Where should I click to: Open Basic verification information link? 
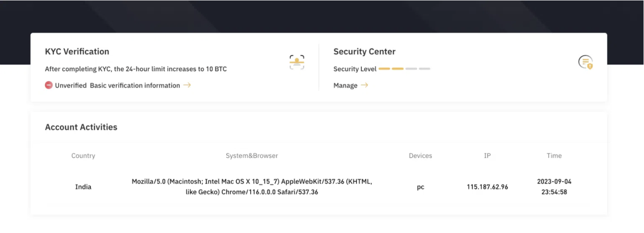coord(135,85)
